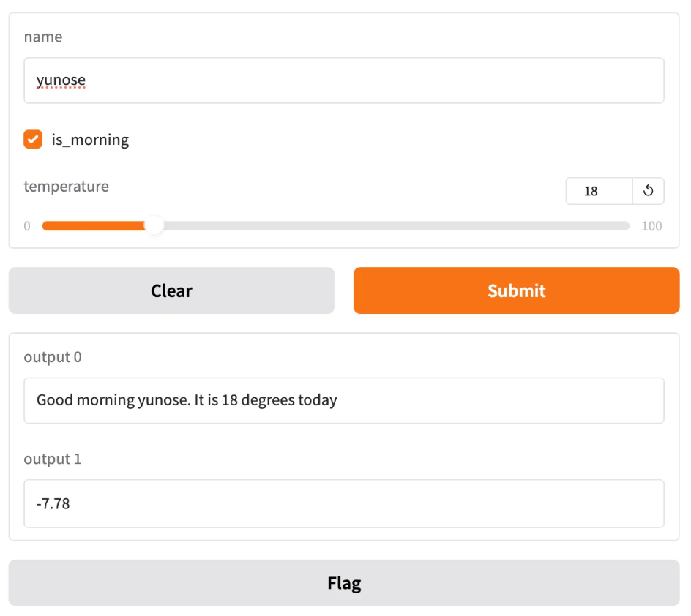Click the output 1 box showing -7.78
Viewport: 691px width, 616px height.
tap(344, 504)
